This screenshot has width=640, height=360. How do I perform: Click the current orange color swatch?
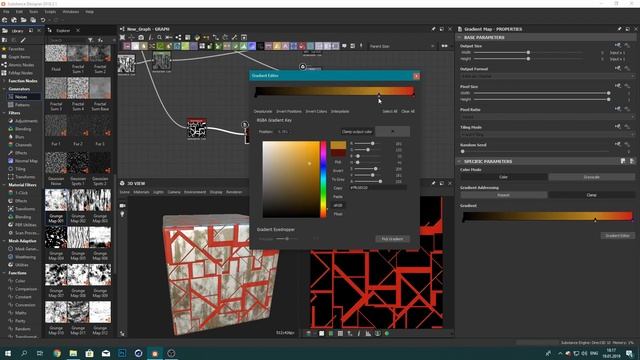pos(338,145)
